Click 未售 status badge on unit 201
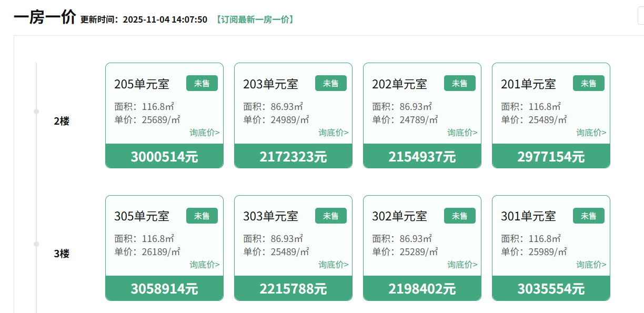 coord(589,83)
